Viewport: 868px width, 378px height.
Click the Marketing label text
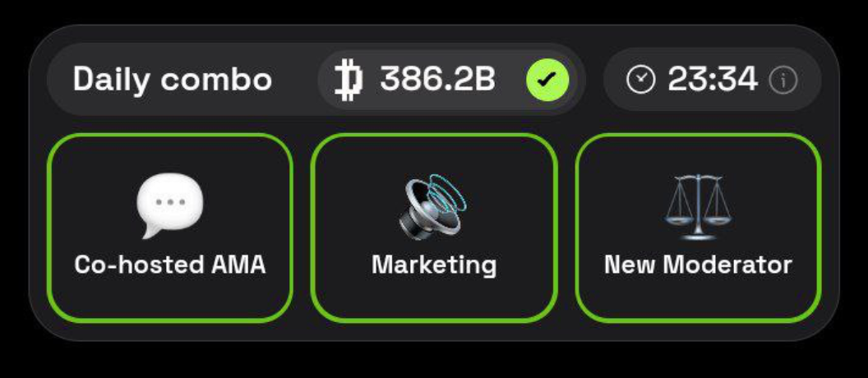(x=434, y=265)
